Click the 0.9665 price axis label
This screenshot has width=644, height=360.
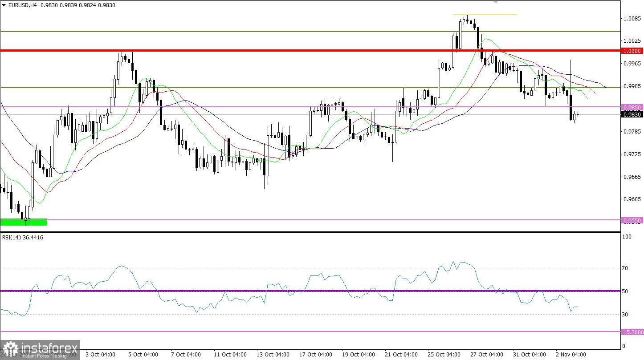coord(632,177)
